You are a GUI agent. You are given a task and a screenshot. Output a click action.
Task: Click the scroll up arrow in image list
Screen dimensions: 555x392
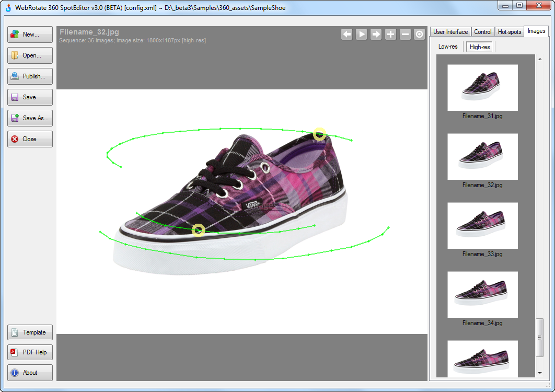[540, 59]
